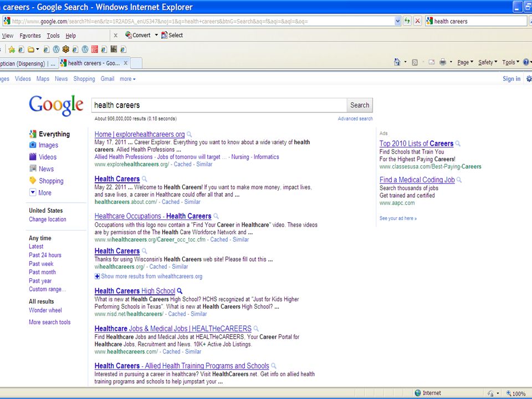Preview explorehealthcareers.org result with magnifier icon
Viewport: 532px width, 399px height.
pos(190,134)
